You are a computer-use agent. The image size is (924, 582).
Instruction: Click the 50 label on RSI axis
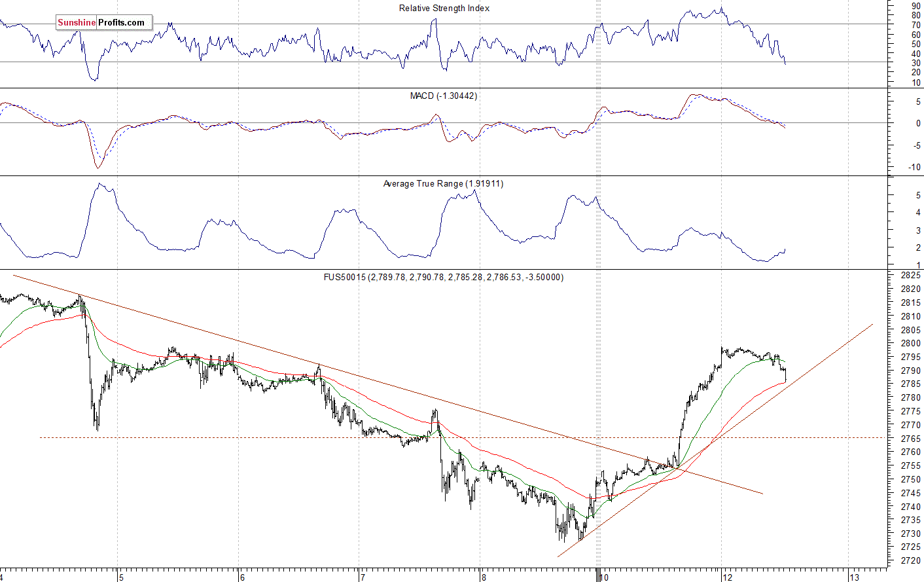pyautogui.click(x=915, y=45)
